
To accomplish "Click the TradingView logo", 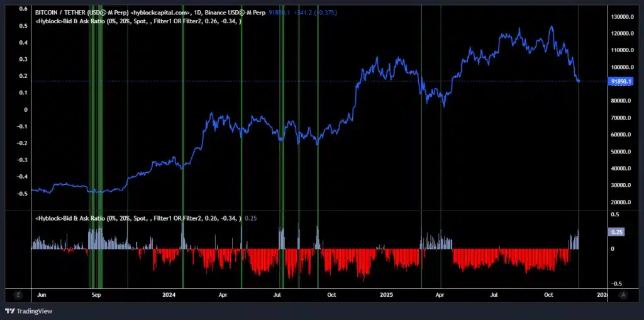I will [x=29, y=311].
